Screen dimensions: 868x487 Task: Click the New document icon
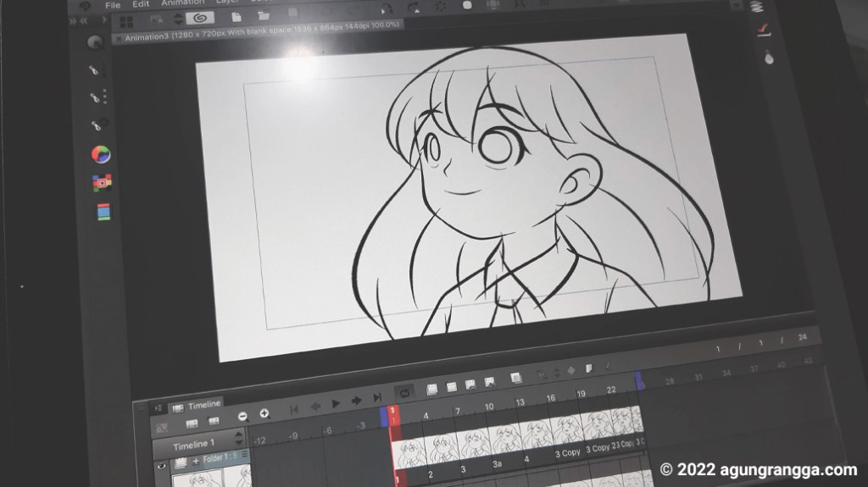[x=236, y=16]
